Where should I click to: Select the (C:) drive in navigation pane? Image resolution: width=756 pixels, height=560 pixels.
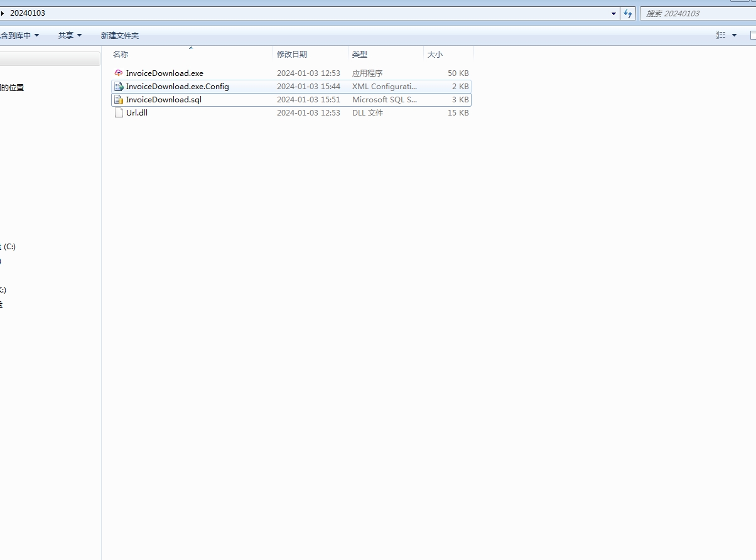tap(9, 247)
